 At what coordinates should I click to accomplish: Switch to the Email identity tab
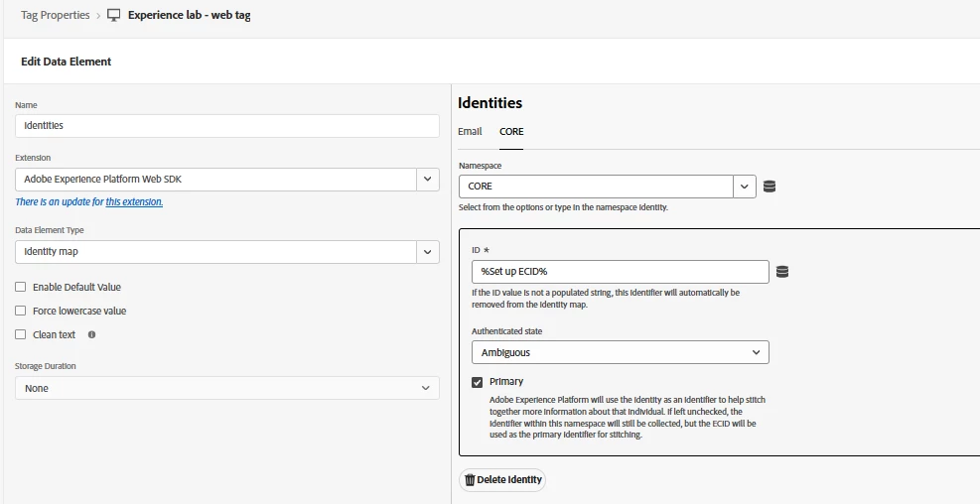pos(470,131)
